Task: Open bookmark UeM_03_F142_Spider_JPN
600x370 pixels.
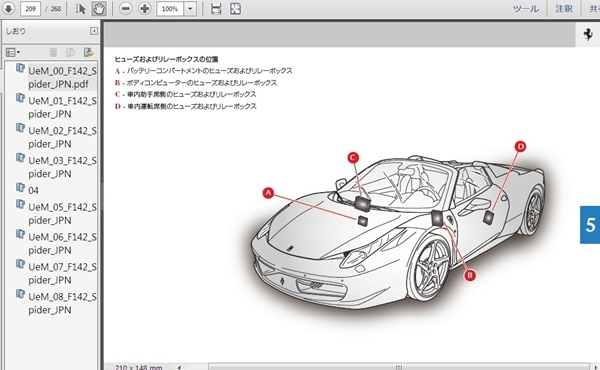Action: 62,167
